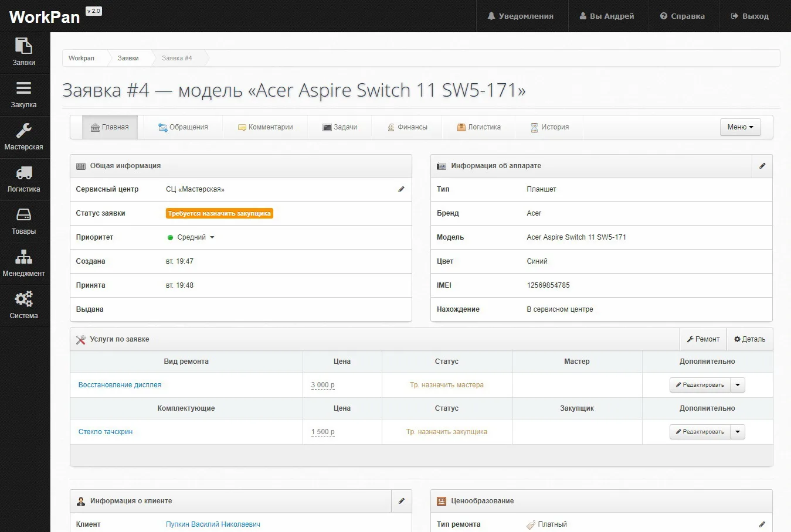Open Менеджмент section in sidebar

(24, 264)
